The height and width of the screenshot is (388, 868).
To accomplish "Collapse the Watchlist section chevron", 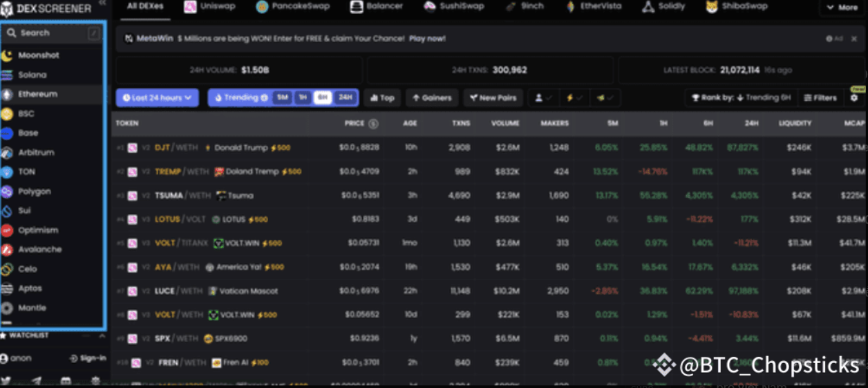I will tap(102, 335).
